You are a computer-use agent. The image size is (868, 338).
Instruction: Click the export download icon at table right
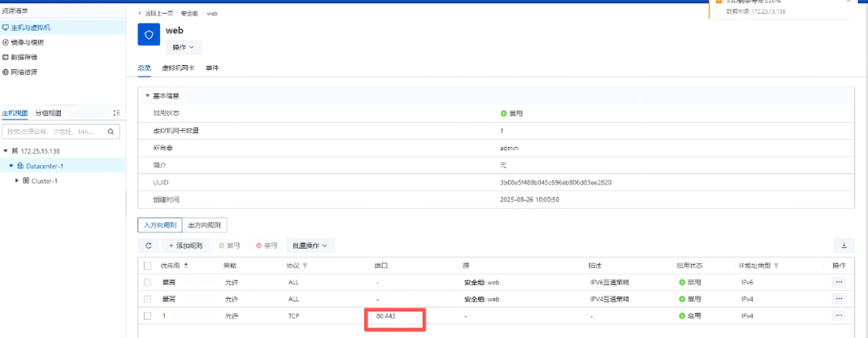pos(844,246)
